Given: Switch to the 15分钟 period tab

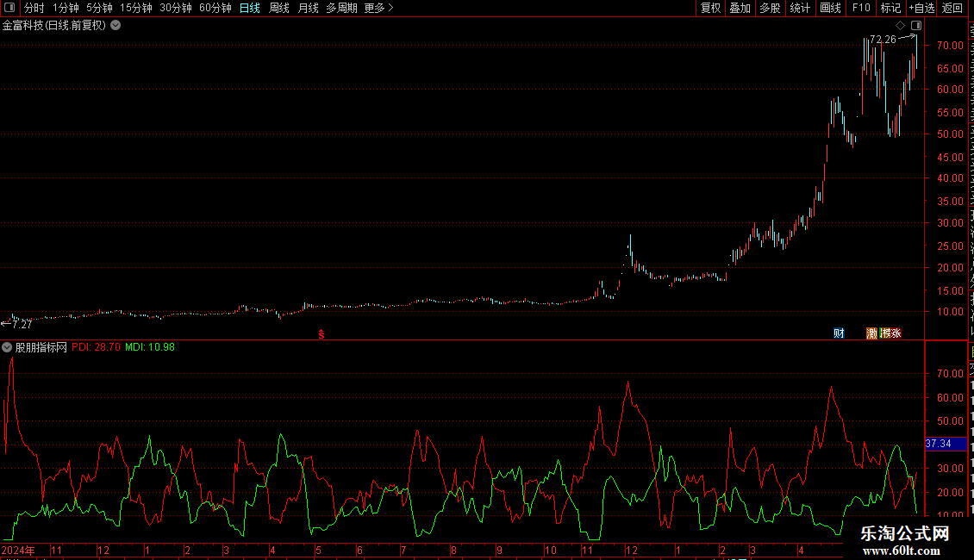Looking at the screenshot, I should pos(136,8).
